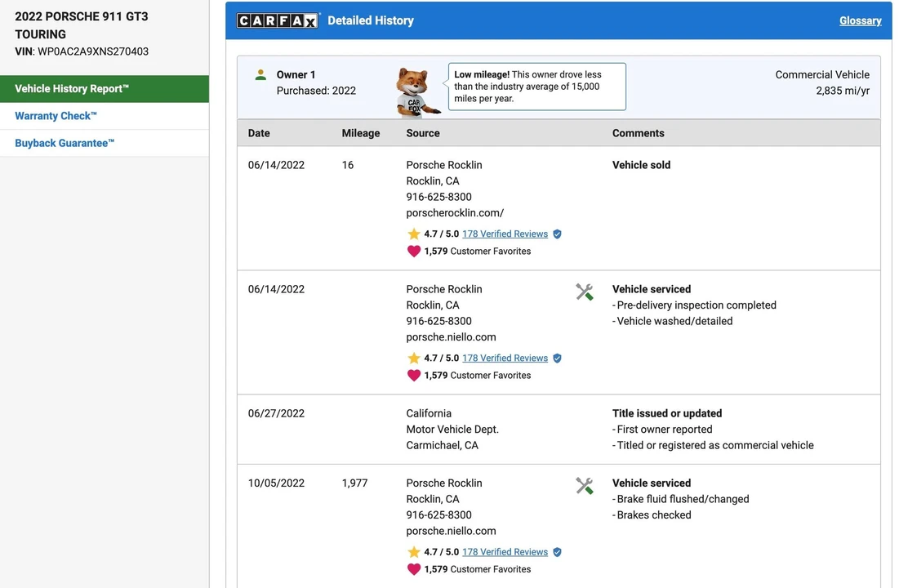Click 'Title issued or updated' comment
Viewport: 899px width, 588px height.
[x=667, y=413]
